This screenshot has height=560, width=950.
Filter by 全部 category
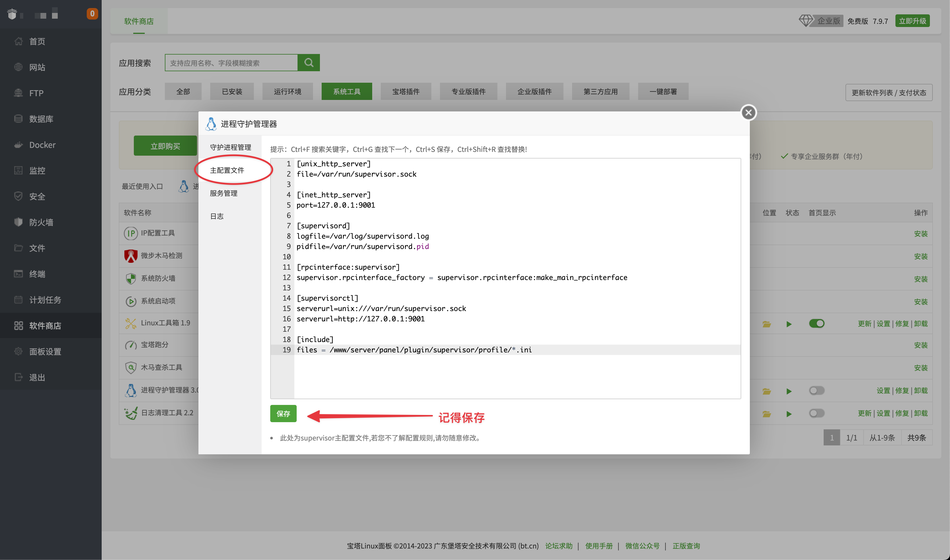pos(183,91)
